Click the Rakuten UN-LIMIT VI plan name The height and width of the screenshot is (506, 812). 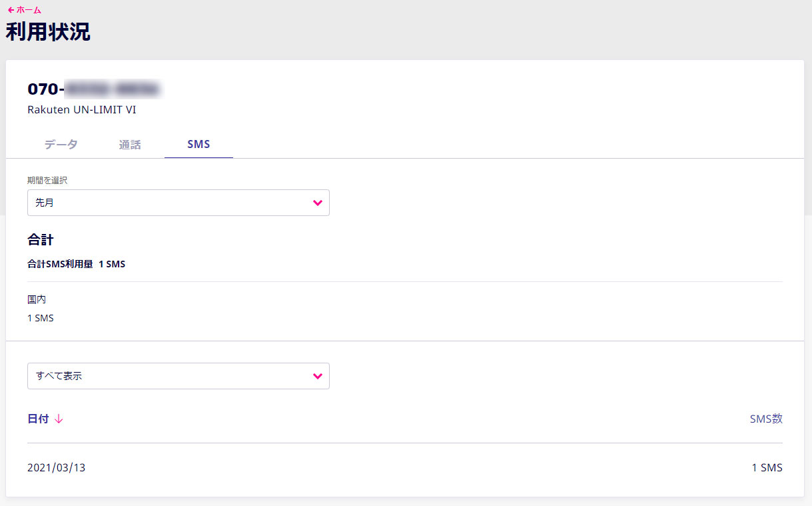click(x=82, y=110)
